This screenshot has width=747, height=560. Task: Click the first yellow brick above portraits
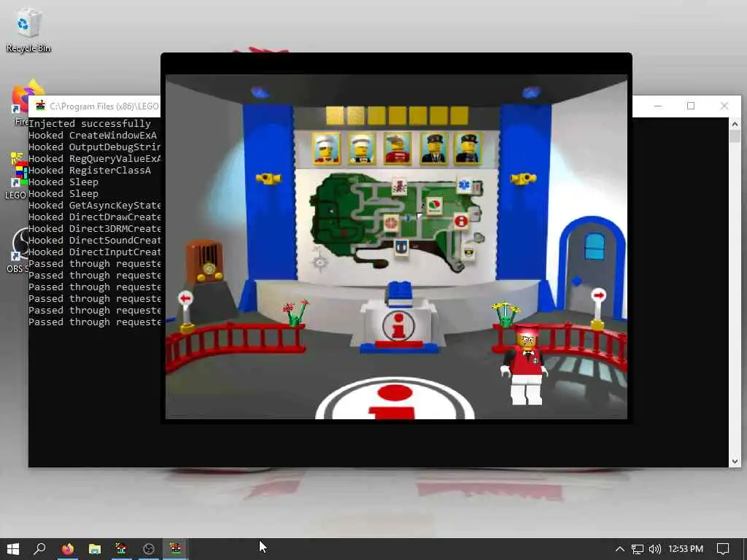(x=335, y=116)
